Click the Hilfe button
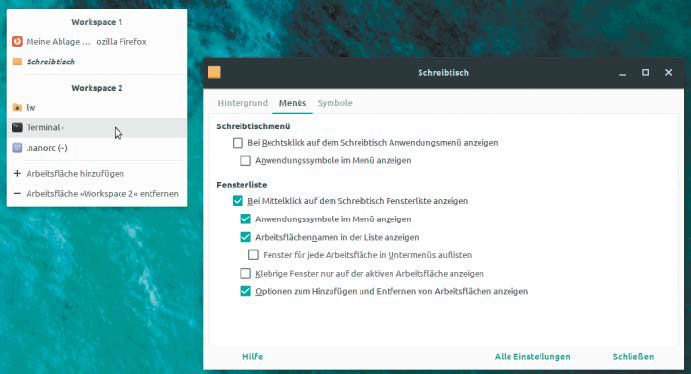 click(x=253, y=357)
